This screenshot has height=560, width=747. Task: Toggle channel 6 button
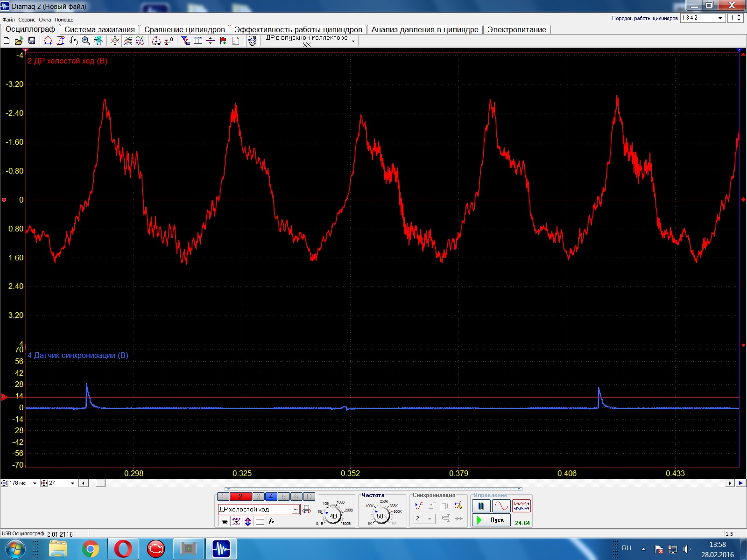pyautogui.click(x=296, y=497)
